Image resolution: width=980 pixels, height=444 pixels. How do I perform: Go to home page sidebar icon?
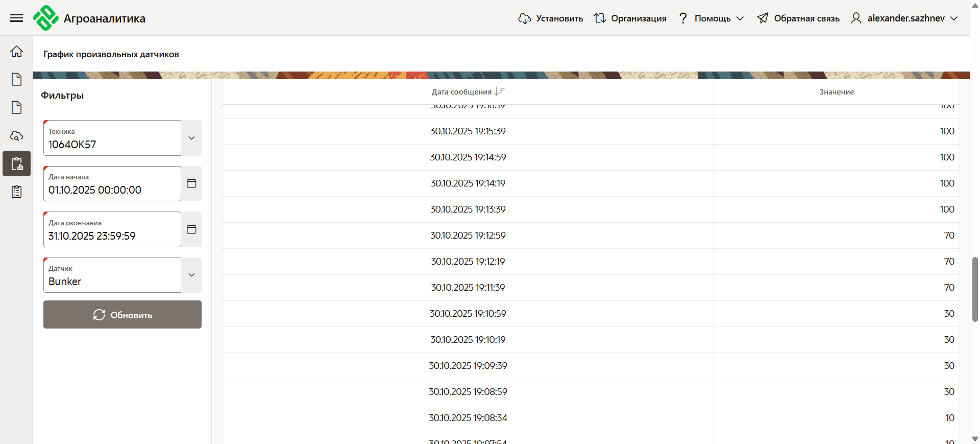point(16,51)
